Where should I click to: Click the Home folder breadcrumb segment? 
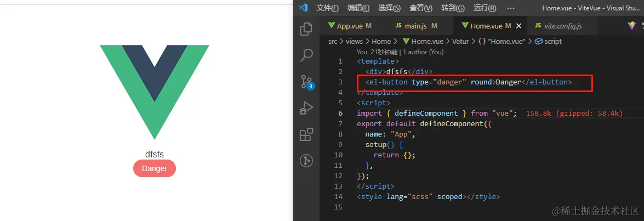click(x=381, y=42)
